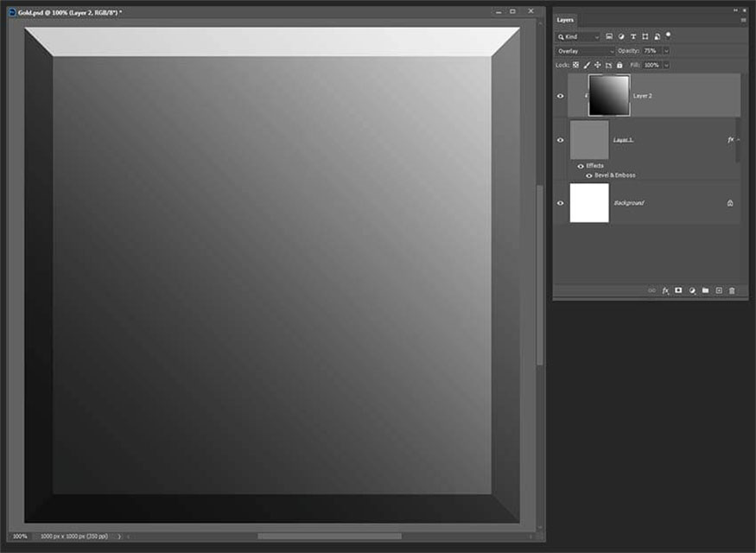Click the Bevel & Emboss effect label
Screen dimensions: 756x553
pos(614,175)
